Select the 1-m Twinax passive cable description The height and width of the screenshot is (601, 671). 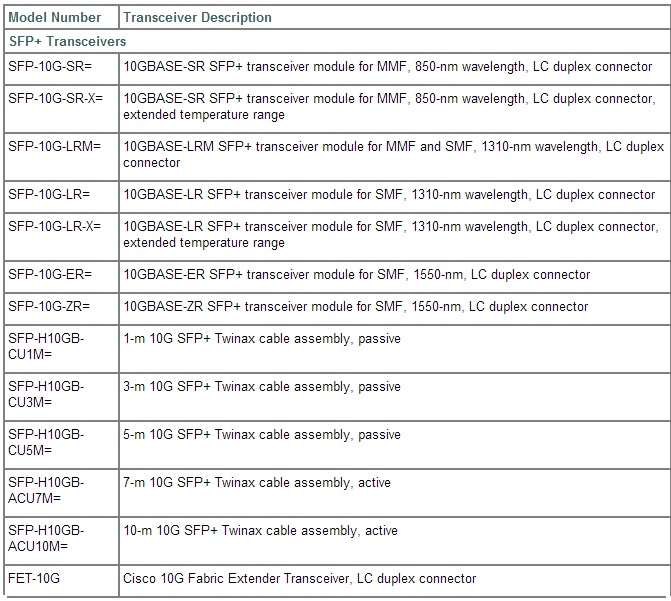point(262,339)
